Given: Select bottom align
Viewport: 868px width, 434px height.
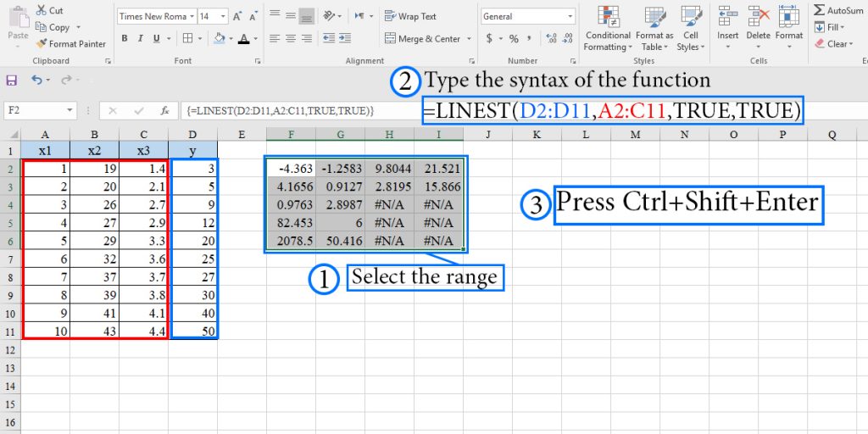Looking at the screenshot, I should click(x=307, y=16).
